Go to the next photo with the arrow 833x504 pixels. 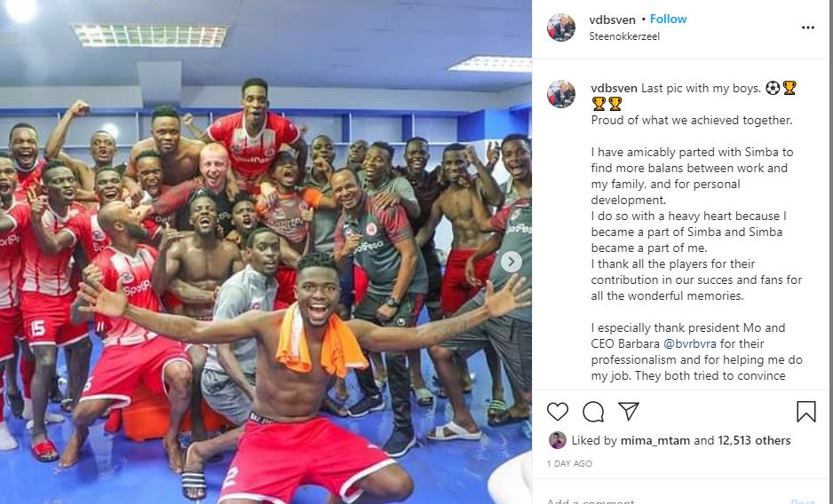click(x=511, y=261)
